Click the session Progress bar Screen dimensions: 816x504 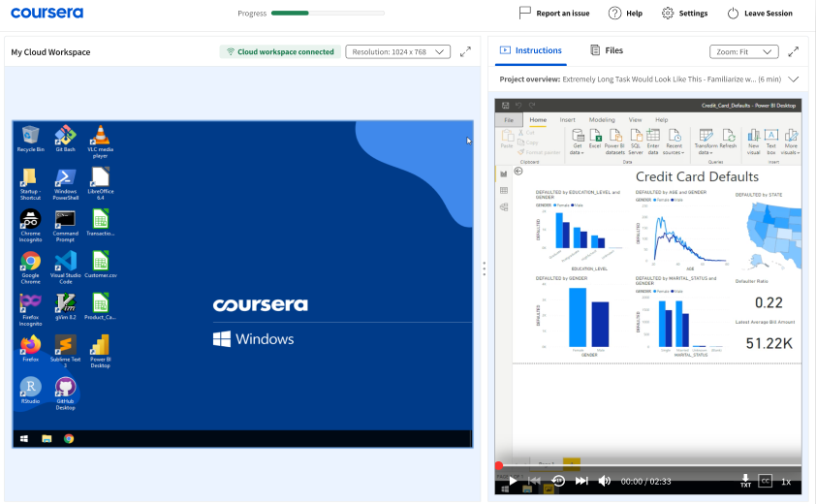(328, 13)
